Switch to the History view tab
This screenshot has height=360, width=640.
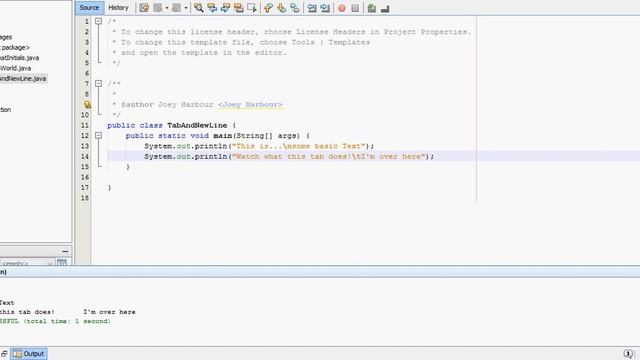[118, 8]
